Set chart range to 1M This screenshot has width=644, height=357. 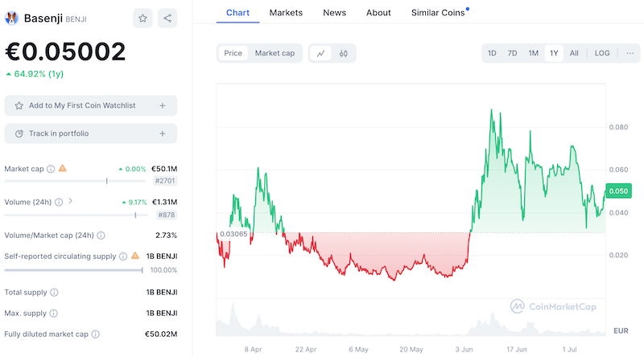533,53
